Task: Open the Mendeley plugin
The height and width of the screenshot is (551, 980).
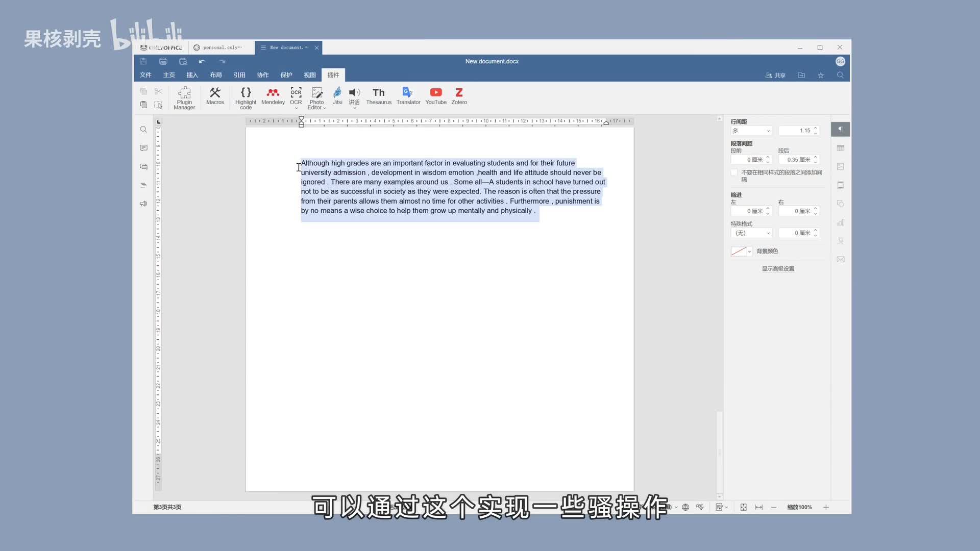Action: (x=273, y=96)
